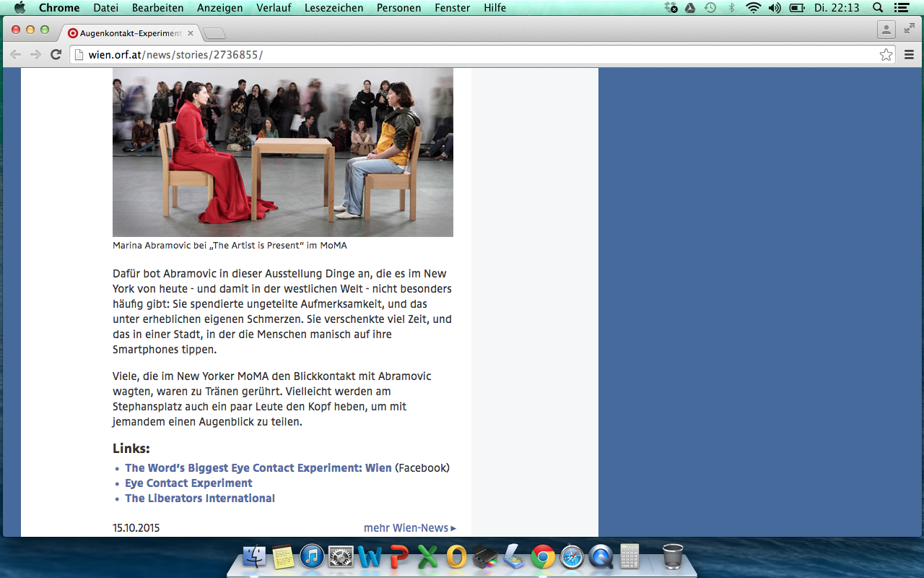This screenshot has width=924, height=578.
Task: Click the mehr Wien-News link
Action: (409, 528)
